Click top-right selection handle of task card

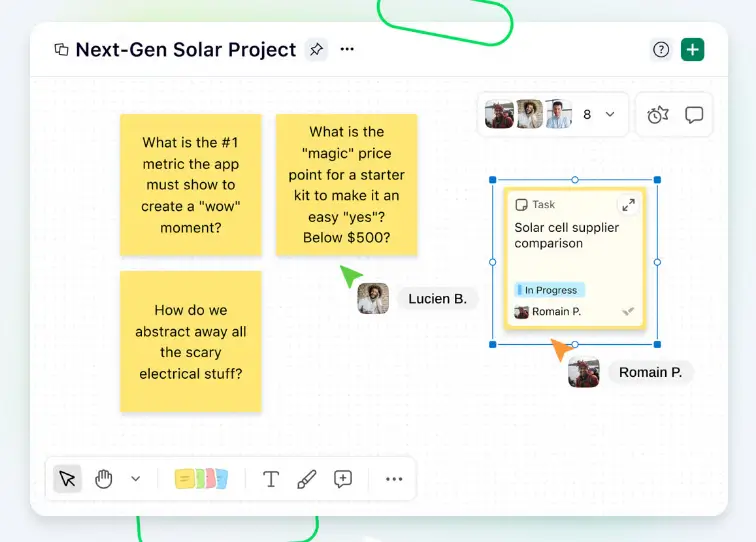coord(657,180)
